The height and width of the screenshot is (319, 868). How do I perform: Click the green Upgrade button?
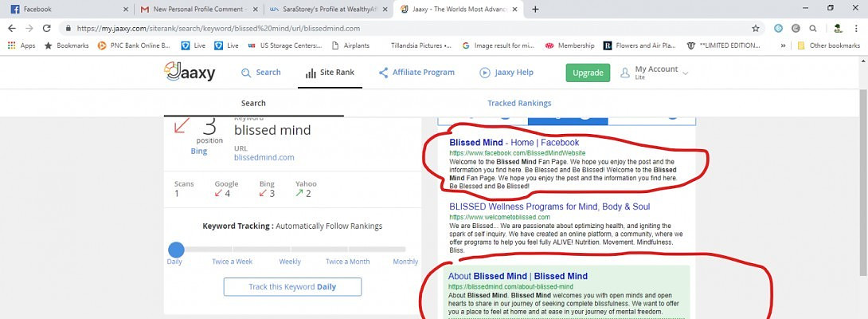coord(588,73)
